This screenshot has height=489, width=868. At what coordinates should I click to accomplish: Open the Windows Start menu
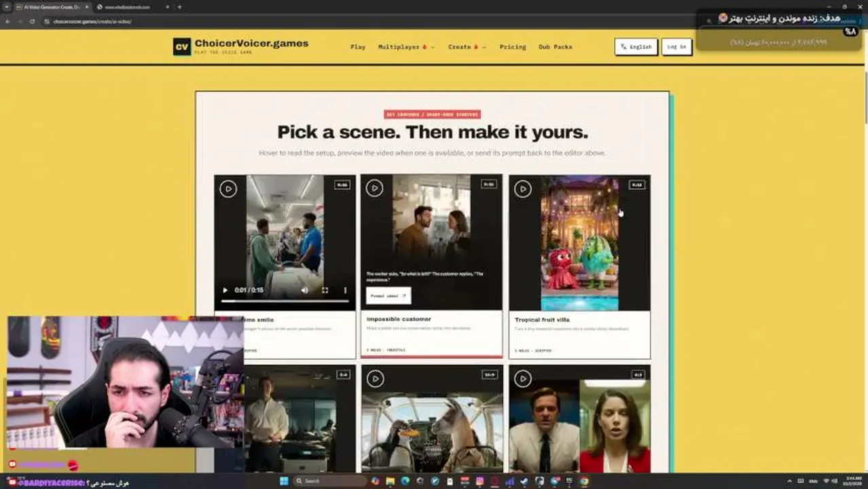pos(284,482)
